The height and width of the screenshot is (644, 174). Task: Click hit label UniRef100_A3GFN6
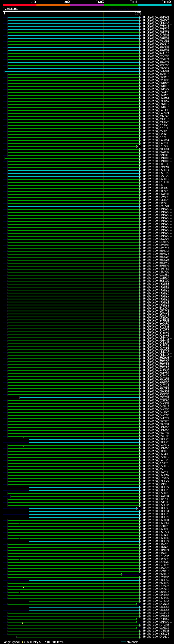tap(156, 395)
